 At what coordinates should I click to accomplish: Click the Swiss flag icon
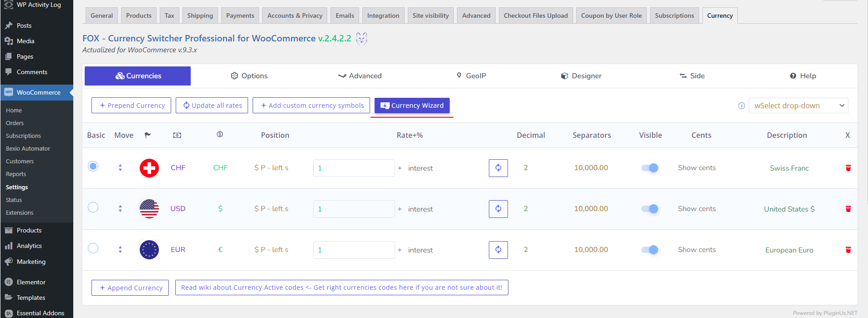tap(149, 168)
